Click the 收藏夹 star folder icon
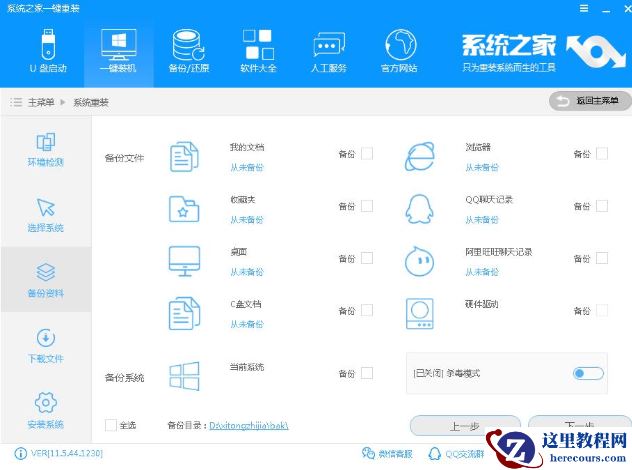Viewport: 632px width, 470px height. pyautogui.click(x=184, y=209)
